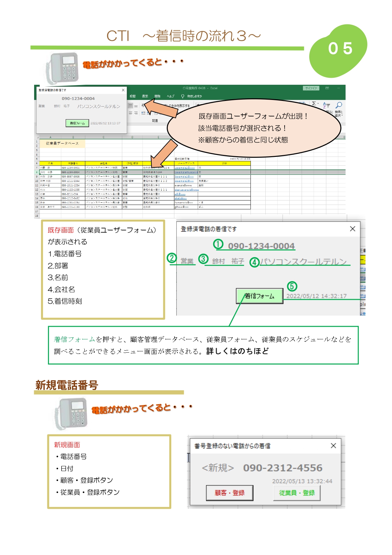Expand the AutoSum dropdown arrow
Viewport: 392px width, 555px height.
tap(318, 104)
